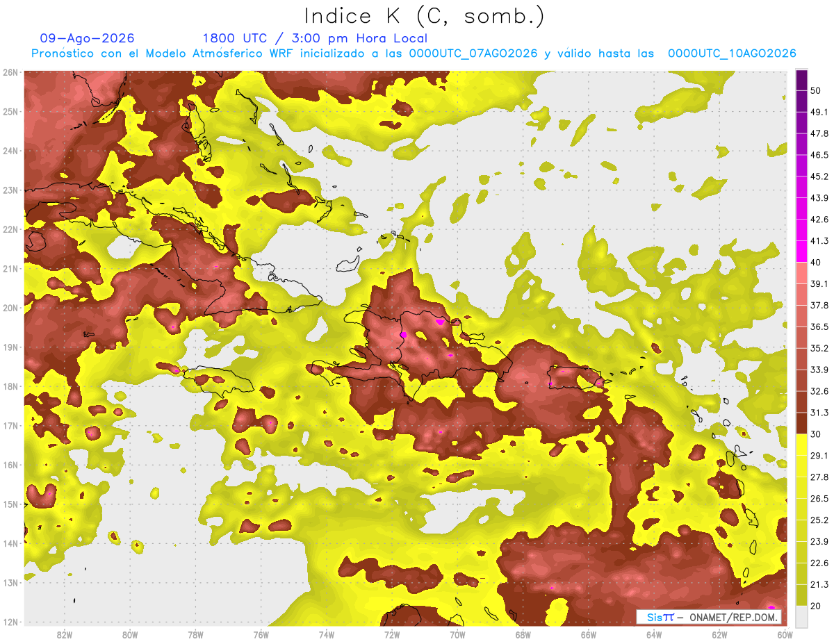Click the color scale value "47.8"
The width and height of the screenshot is (834, 644).
pos(819,133)
